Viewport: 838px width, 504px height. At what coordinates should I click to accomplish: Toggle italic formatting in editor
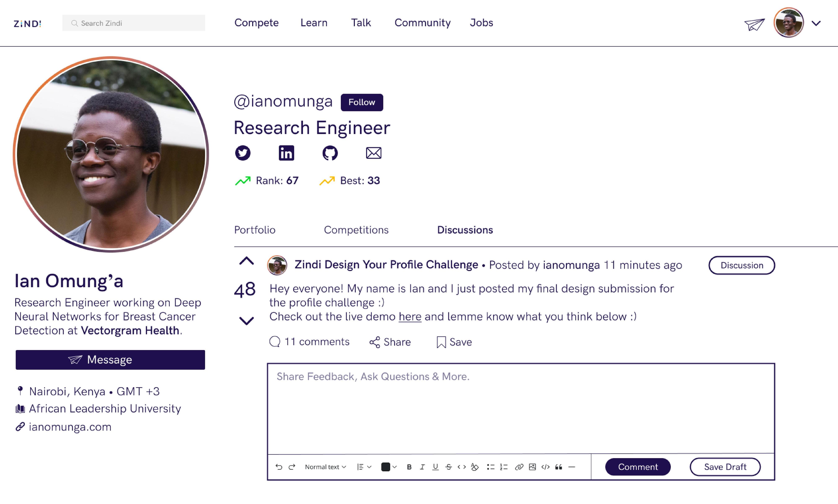point(422,467)
